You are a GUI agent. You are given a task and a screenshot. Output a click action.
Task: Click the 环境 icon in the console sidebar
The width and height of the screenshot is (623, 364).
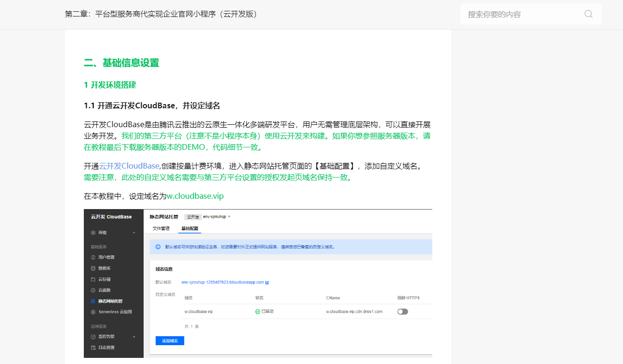tap(93, 233)
